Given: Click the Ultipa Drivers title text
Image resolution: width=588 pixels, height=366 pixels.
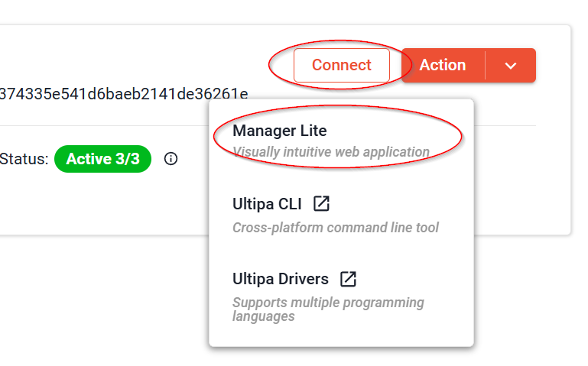Looking at the screenshot, I should (x=280, y=279).
